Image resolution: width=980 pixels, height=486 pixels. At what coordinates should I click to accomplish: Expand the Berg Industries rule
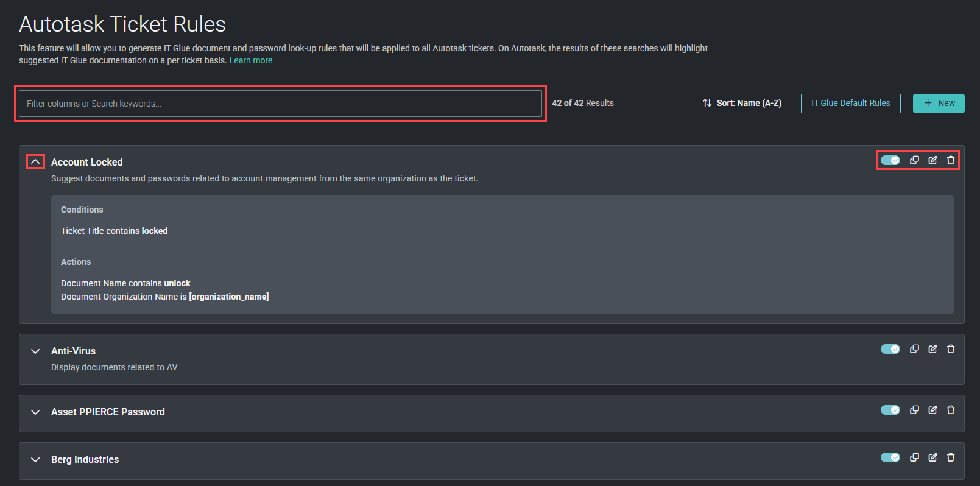(x=35, y=460)
